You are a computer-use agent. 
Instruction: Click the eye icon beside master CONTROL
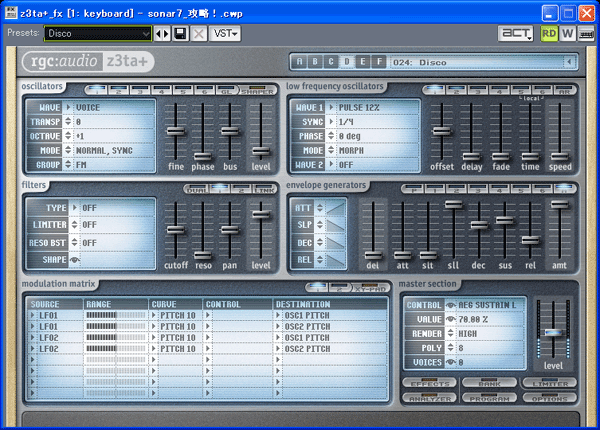coord(451,305)
